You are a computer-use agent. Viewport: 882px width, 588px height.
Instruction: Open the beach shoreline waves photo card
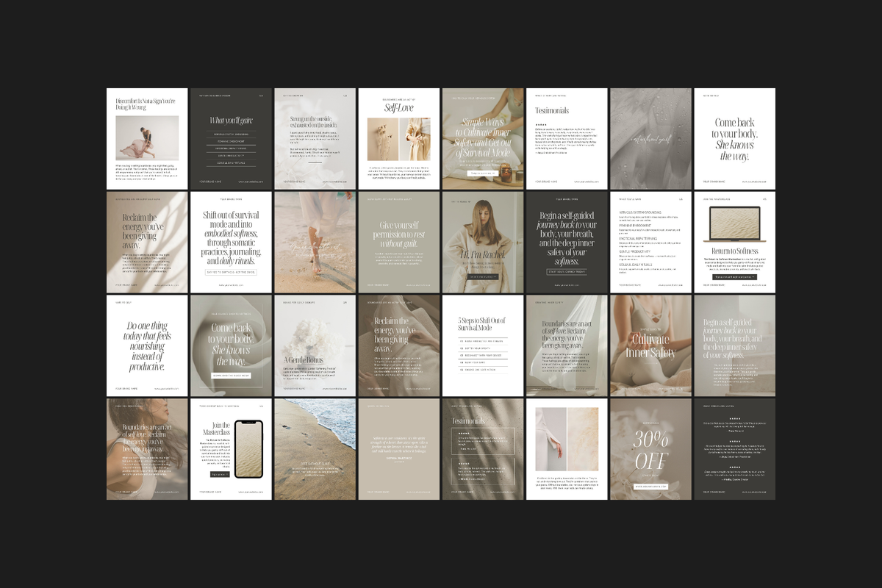pos(315,449)
